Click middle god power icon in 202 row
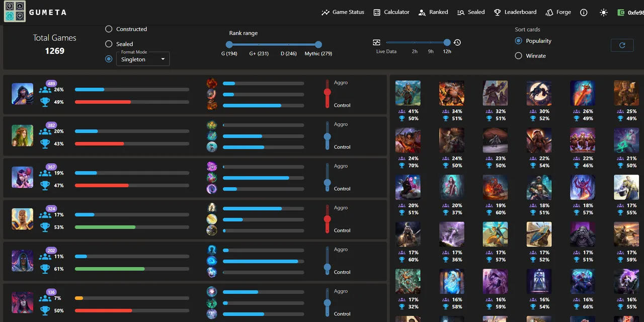644x322 pixels. tap(212, 261)
